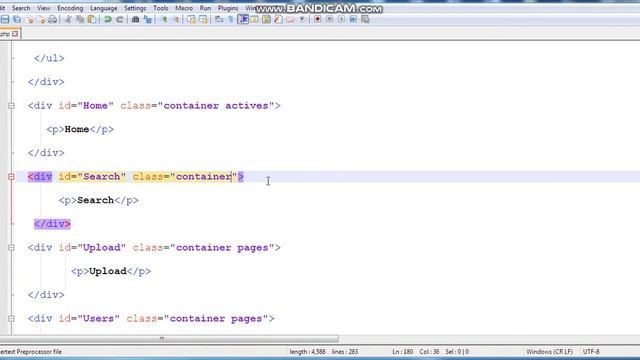This screenshot has height=360, width=640.
Task: Close the php tab with its X
Action: click(15, 34)
